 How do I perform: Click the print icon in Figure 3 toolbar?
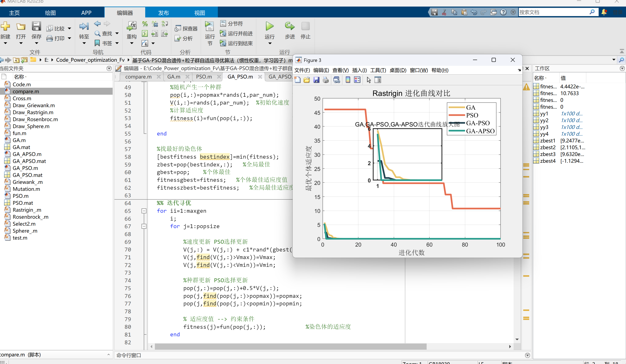[x=326, y=80]
